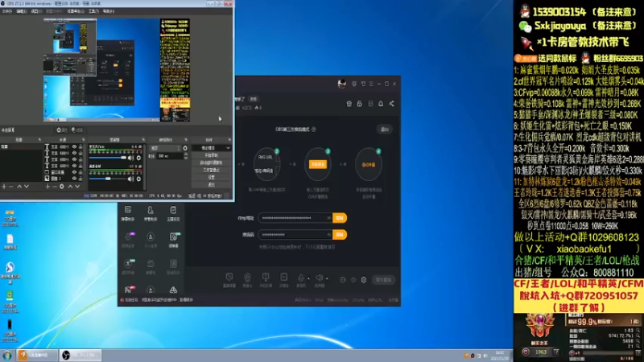Open source Filters button in OBS toolbar
The height and width of the screenshot is (362, 644).
tap(77, 130)
